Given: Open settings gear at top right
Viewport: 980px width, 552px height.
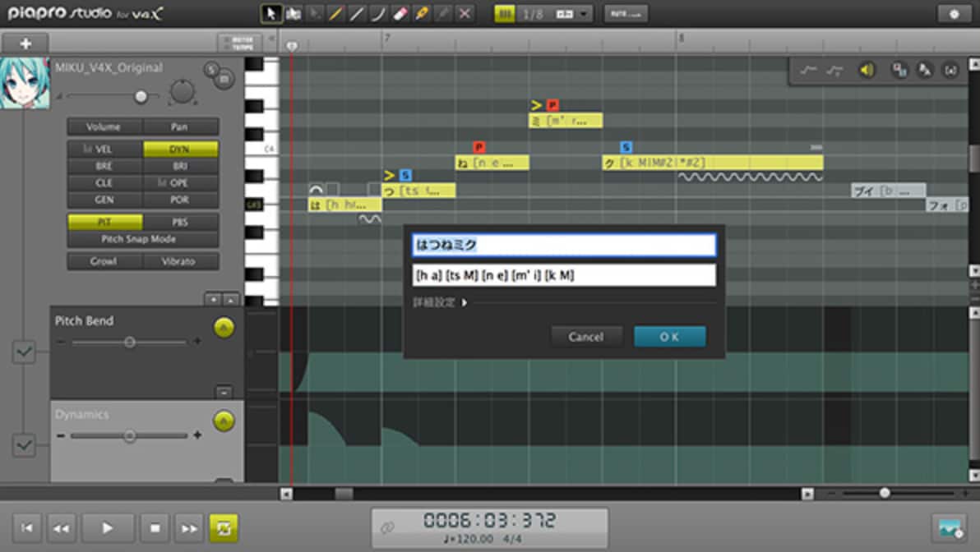Looking at the screenshot, I should (954, 14).
